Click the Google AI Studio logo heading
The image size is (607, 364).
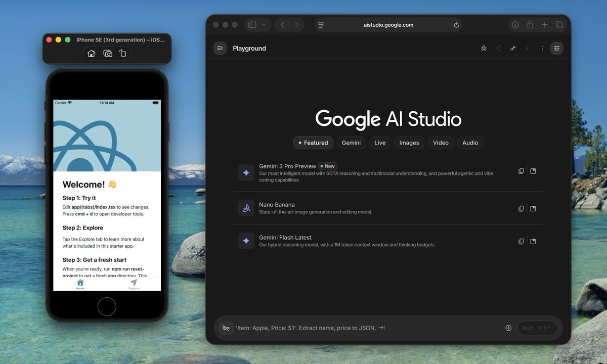point(388,119)
